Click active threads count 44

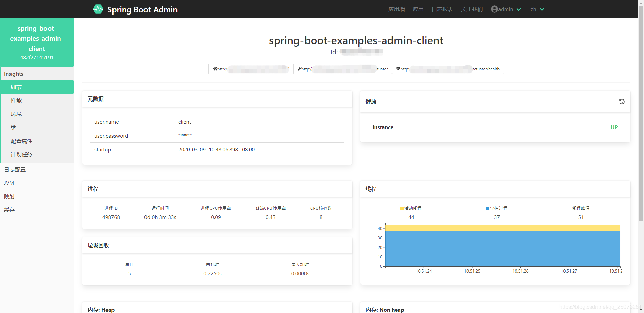click(411, 217)
